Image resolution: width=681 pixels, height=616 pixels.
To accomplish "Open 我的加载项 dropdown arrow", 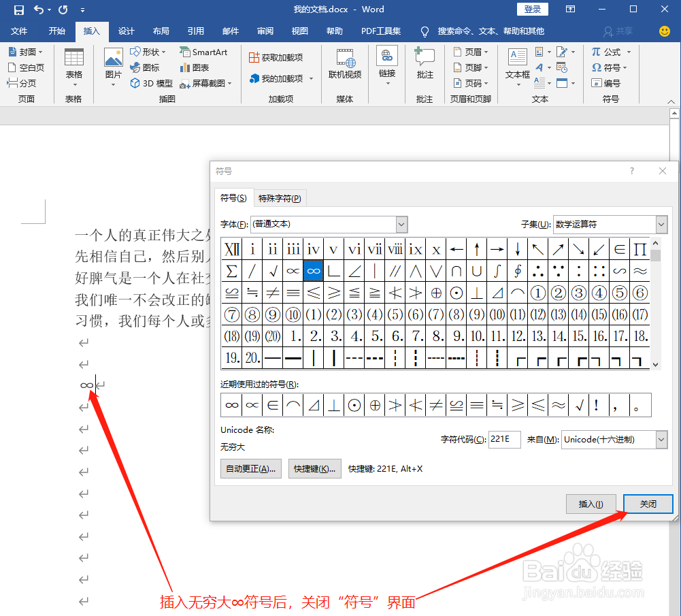I will (x=312, y=79).
